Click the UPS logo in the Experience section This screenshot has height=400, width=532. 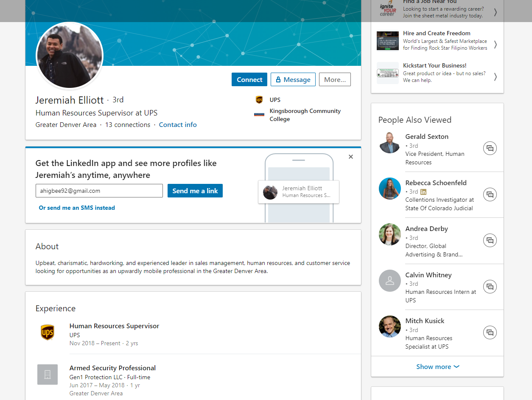point(48,332)
